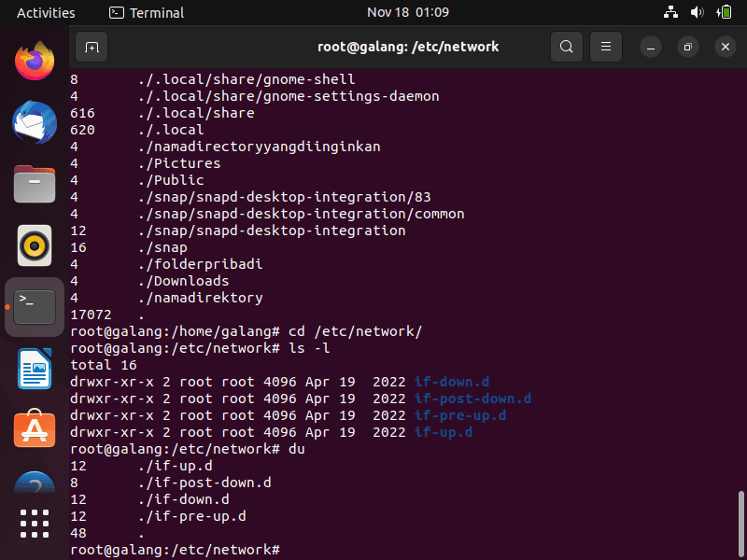The height and width of the screenshot is (560, 747).
Task: Open the Terminal app menu
Action: tap(147, 12)
